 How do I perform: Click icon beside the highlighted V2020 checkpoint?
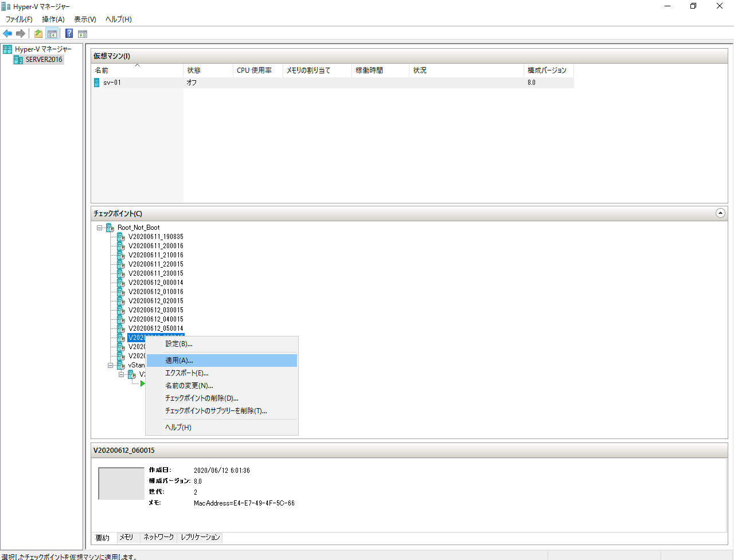click(x=120, y=338)
